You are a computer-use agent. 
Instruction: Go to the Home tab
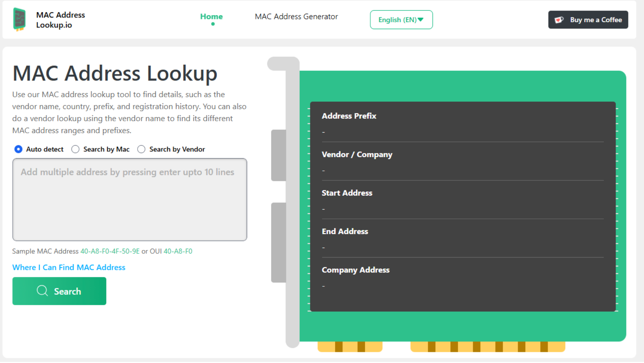pos(211,16)
